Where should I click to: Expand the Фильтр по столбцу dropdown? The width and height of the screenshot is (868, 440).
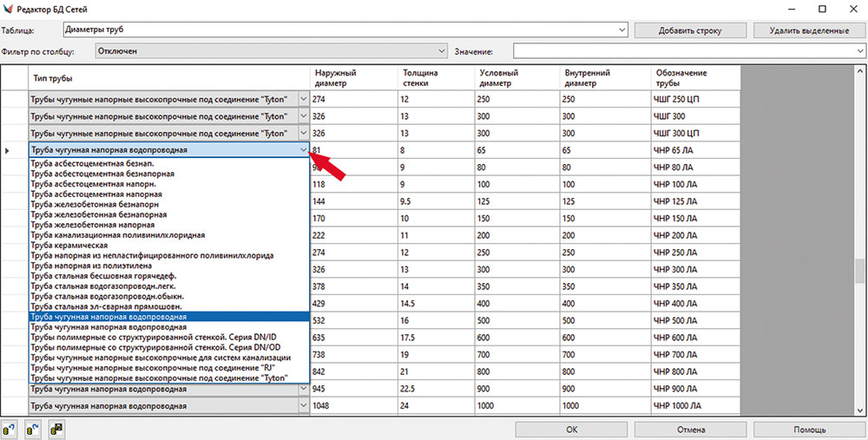point(440,51)
